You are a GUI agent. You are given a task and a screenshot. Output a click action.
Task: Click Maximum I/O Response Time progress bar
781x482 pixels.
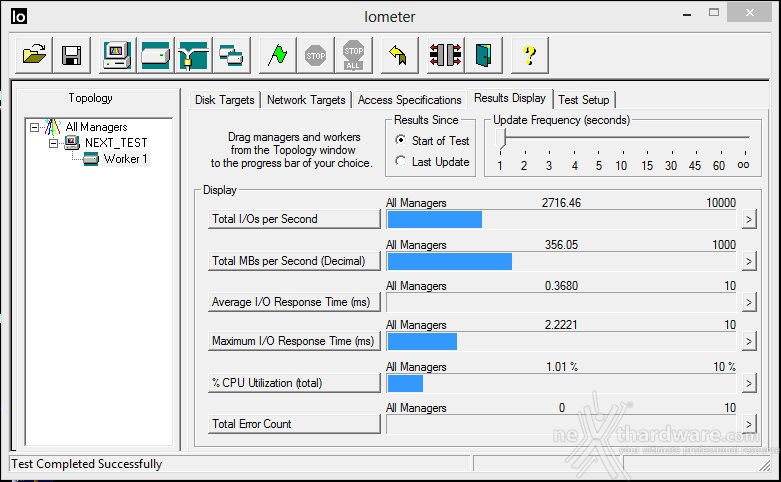561,342
